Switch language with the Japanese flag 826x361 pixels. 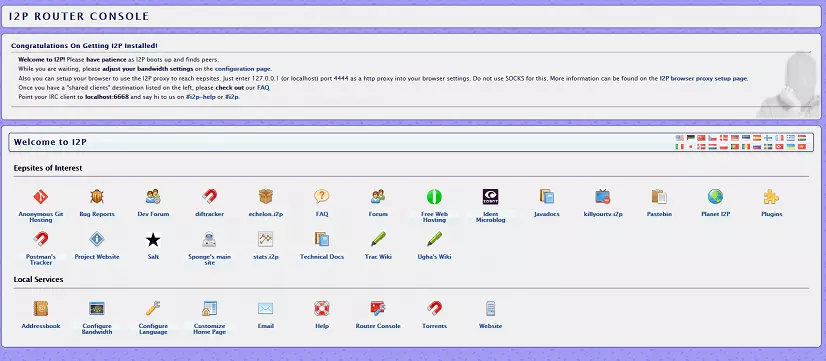click(691, 147)
